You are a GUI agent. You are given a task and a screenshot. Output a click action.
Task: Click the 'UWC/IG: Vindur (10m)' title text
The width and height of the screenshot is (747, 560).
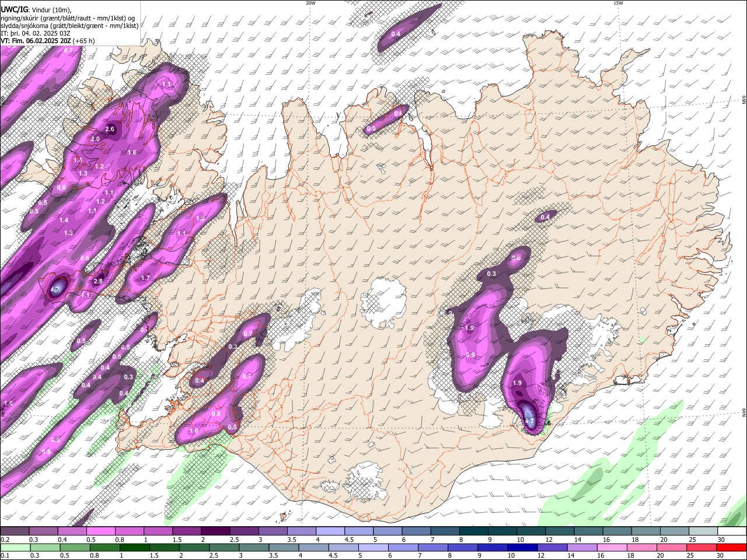tap(36, 10)
